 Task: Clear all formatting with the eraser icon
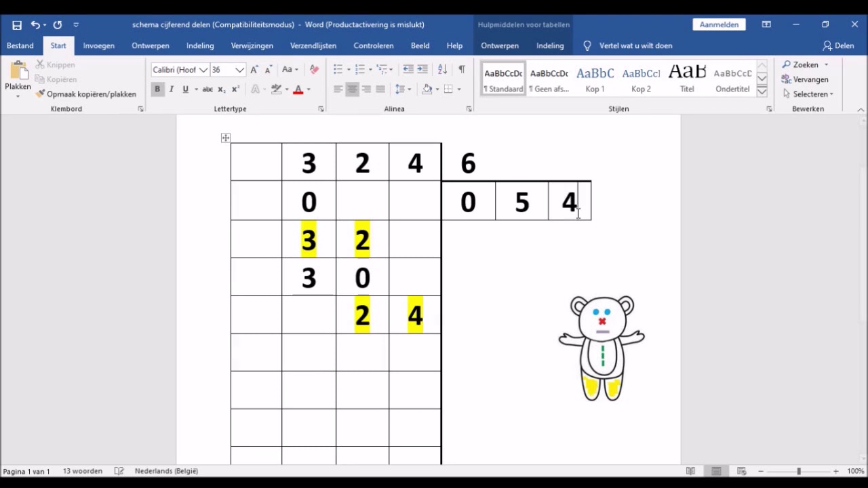(x=314, y=70)
